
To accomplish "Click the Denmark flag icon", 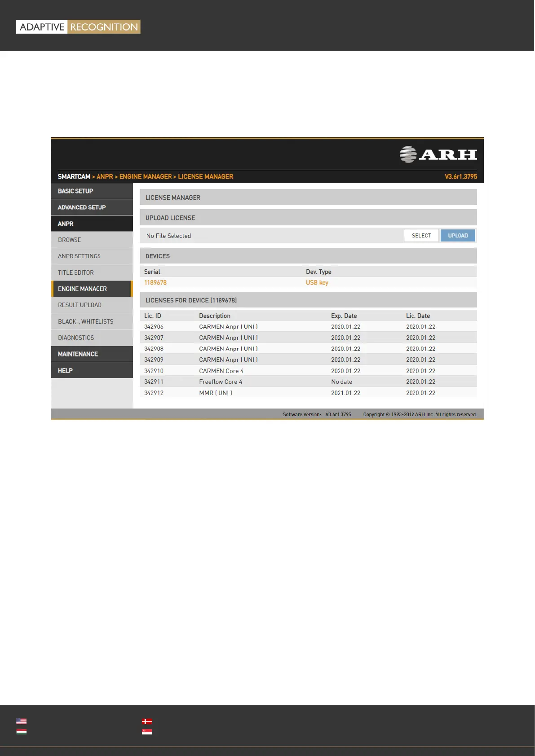I will tap(147, 721).
